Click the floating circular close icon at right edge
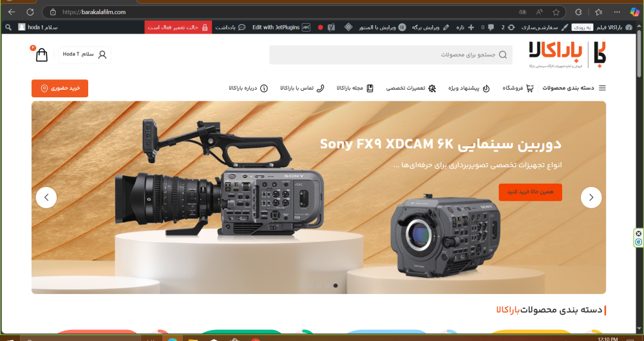This screenshot has height=341, width=644. pos(639,233)
